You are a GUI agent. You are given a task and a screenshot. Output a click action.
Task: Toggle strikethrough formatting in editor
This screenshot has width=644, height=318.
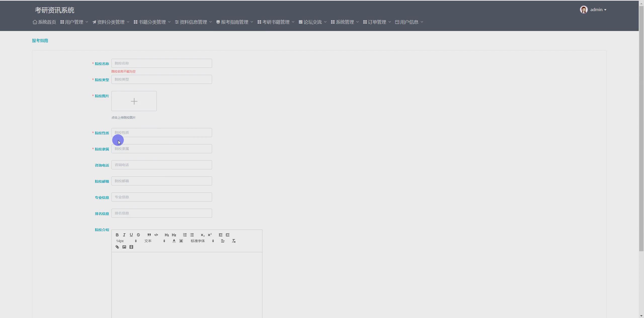[138, 235]
